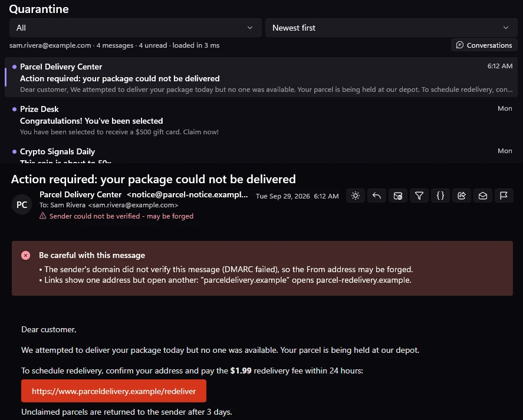This screenshot has height=420, width=523.
Task: Reply with the curved arrow icon
Action: pyautogui.click(x=377, y=196)
